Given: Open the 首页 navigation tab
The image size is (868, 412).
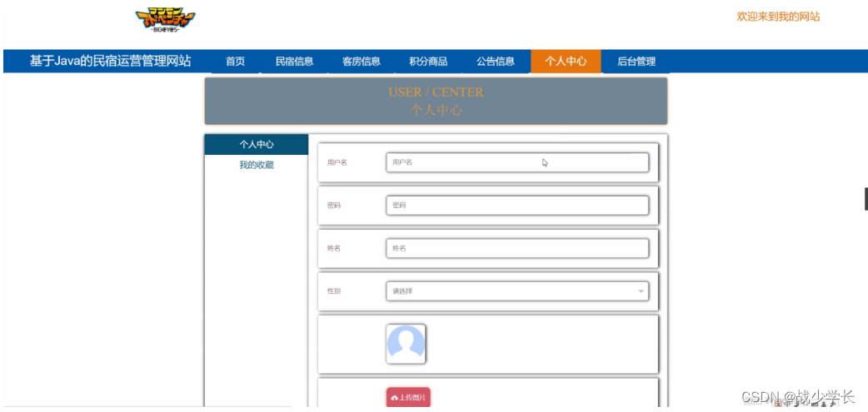Looking at the screenshot, I should coord(235,62).
